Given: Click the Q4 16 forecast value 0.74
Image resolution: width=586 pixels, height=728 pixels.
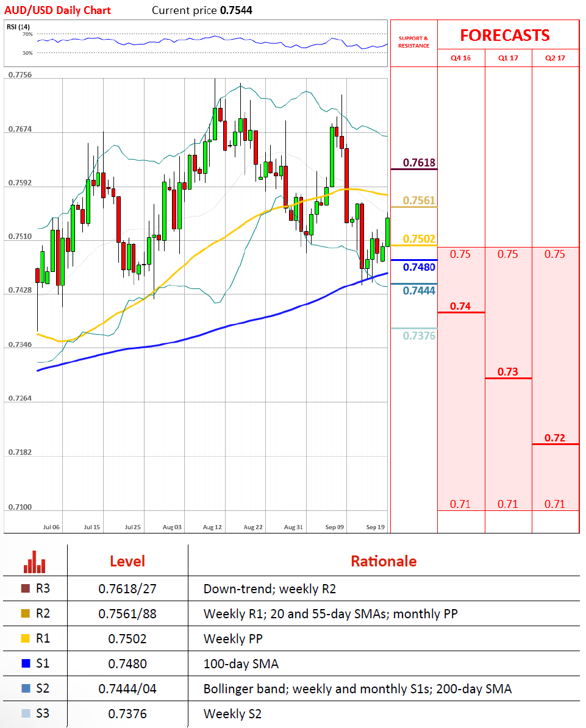Looking at the screenshot, I should tap(460, 306).
